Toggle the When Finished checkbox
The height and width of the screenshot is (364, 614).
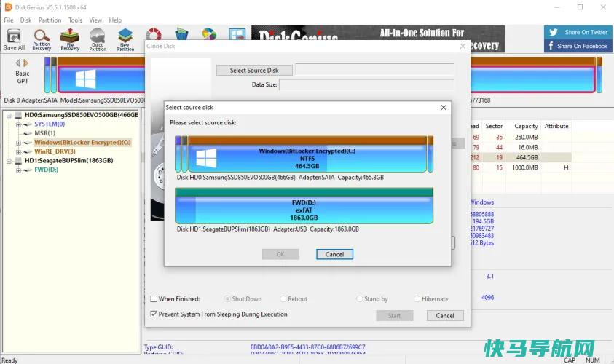pyautogui.click(x=154, y=299)
